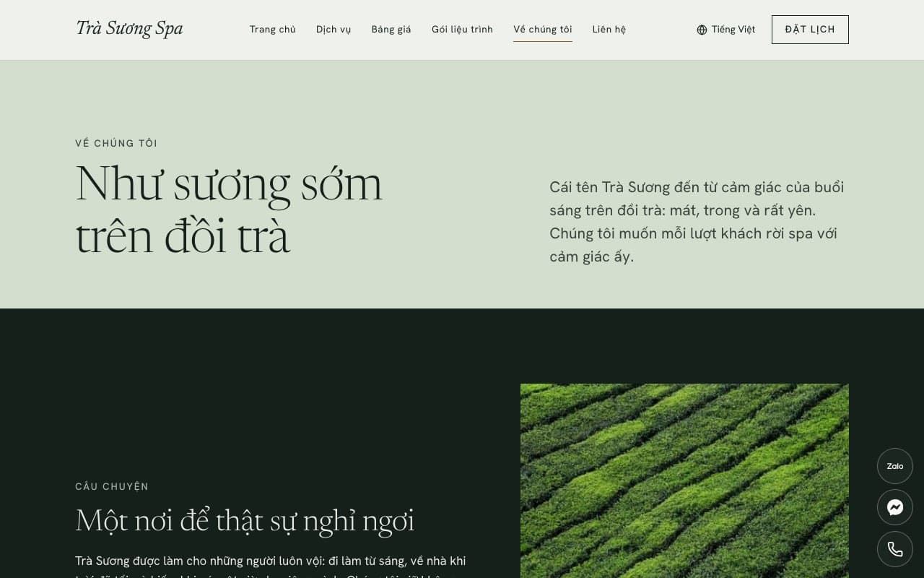The image size is (924, 578).
Task: Click the heading Một nơi để thật sự nghỉ ngơi
Action: [x=245, y=521]
